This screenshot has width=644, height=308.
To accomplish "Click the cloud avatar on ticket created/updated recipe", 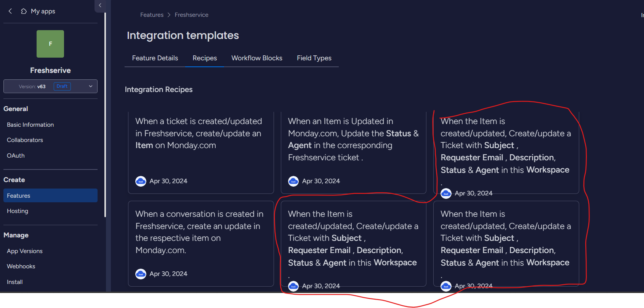I will pyautogui.click(x=141, y=181).
